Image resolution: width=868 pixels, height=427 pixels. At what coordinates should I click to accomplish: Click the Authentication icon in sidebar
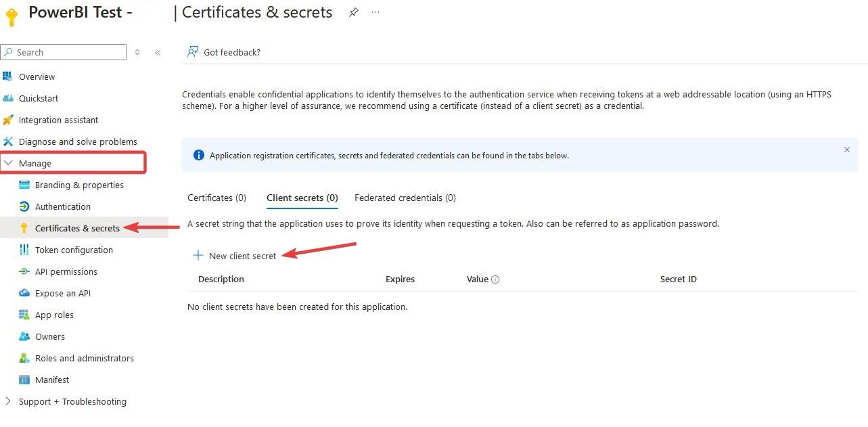[24, 206]
